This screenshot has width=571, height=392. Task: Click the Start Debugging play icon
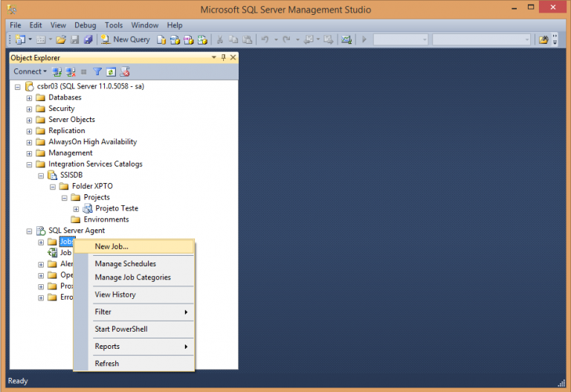click(364, 39)
